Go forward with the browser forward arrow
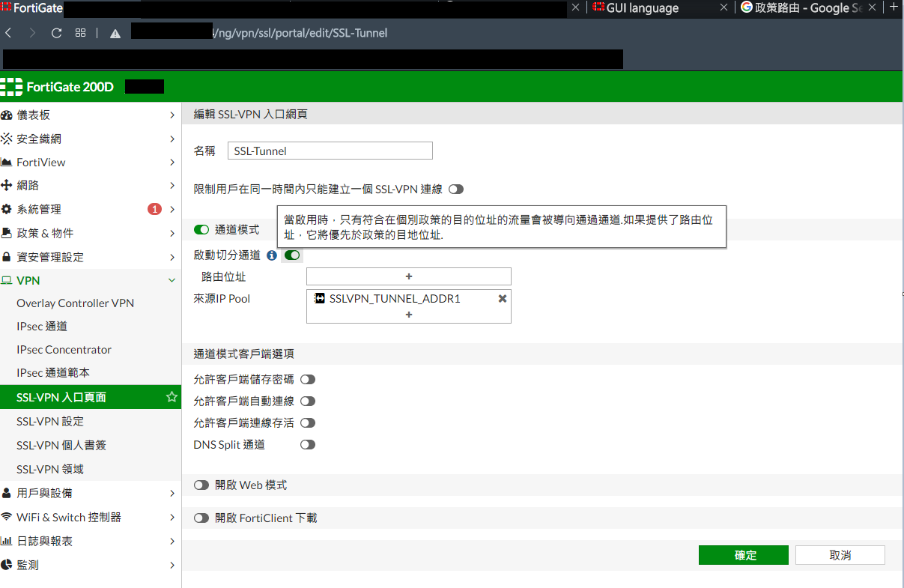 coord(32,33)
